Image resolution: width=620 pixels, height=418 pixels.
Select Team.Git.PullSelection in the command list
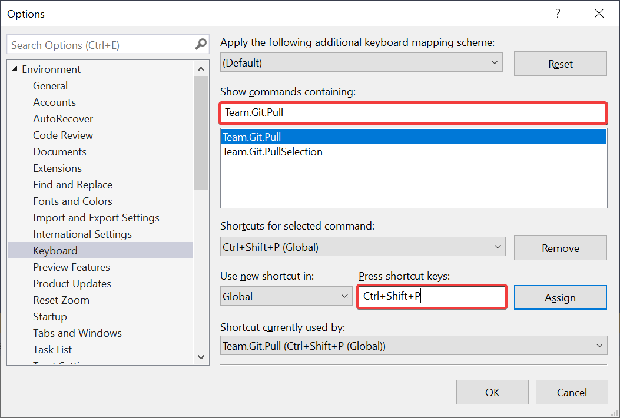(272, 152)
